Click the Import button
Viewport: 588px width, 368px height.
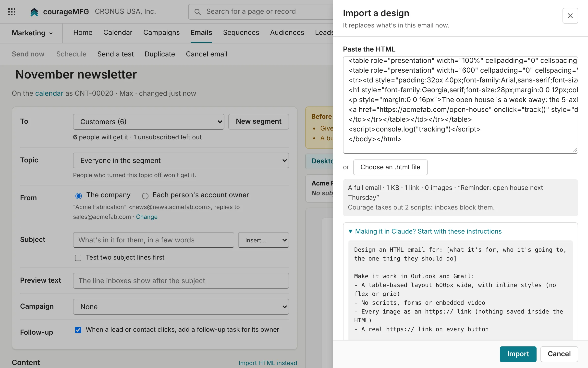point(518,354)
